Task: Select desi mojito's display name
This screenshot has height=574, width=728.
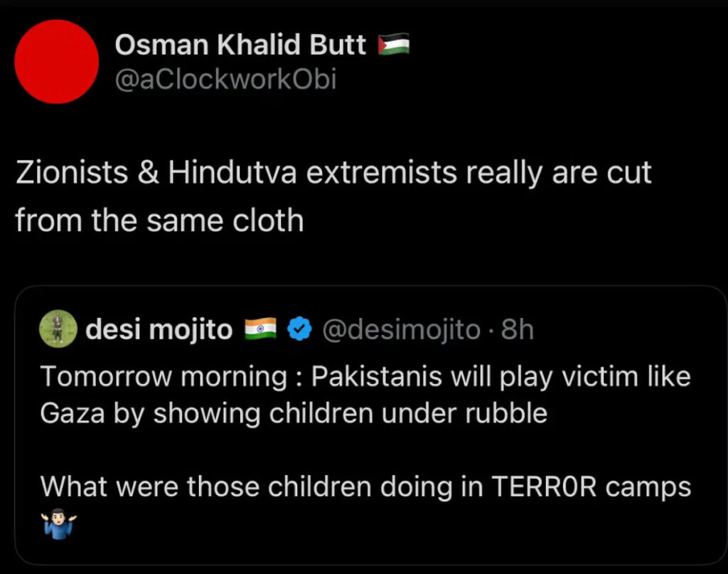Action: [158, 329]
